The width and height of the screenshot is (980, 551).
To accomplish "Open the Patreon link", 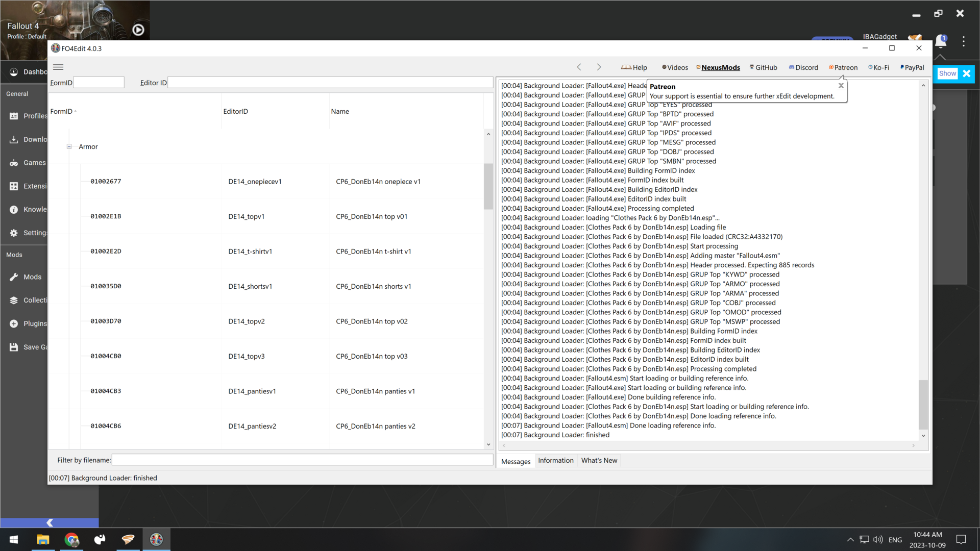I will [843, 67].
